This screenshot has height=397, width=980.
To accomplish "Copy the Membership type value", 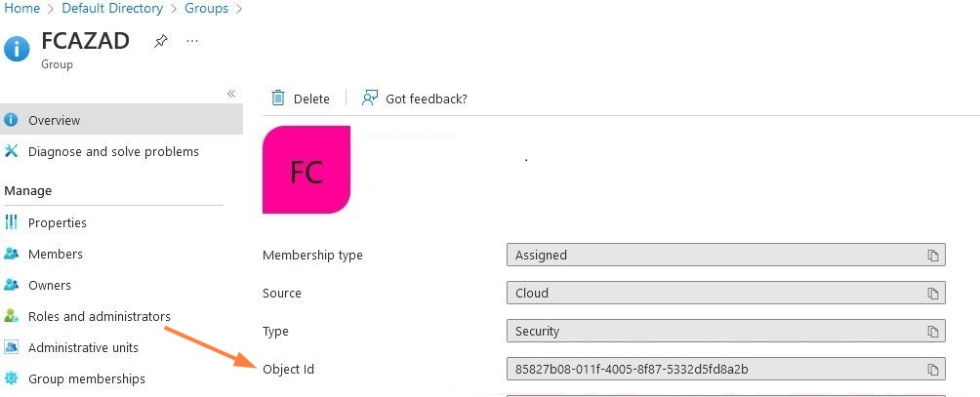I will pyautogui.click(x=933, y=256).
